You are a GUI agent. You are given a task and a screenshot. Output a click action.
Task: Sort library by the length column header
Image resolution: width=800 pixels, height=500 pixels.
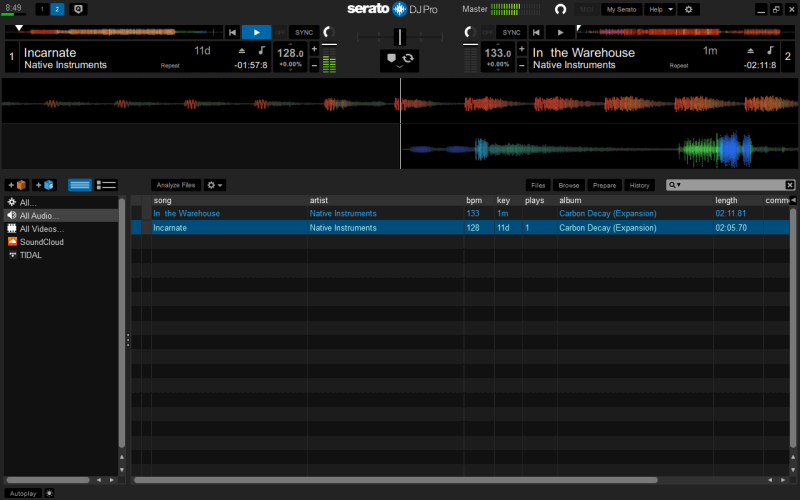[738, 201]
